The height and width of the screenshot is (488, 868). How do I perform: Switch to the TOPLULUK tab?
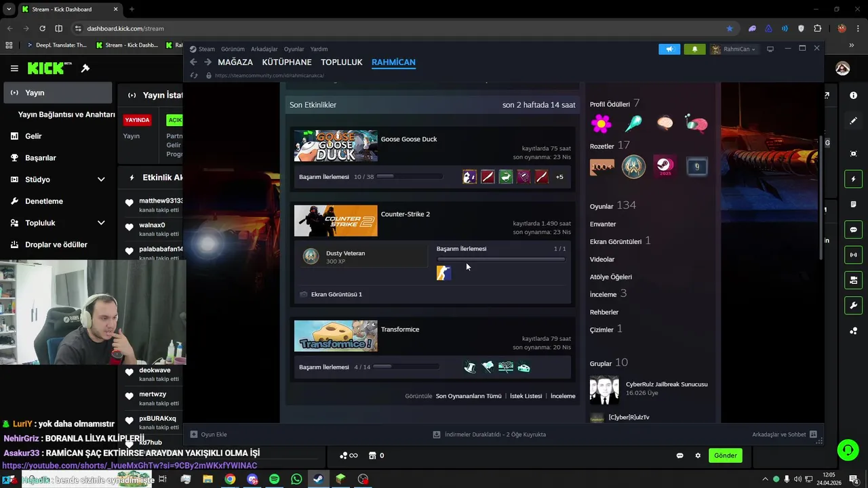tap(342, 62)
